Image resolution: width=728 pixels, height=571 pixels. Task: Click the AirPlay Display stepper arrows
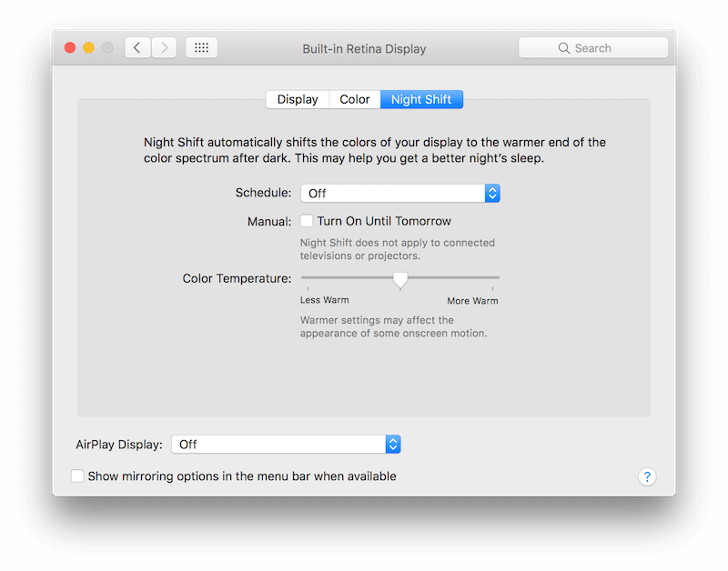[393, 445]
